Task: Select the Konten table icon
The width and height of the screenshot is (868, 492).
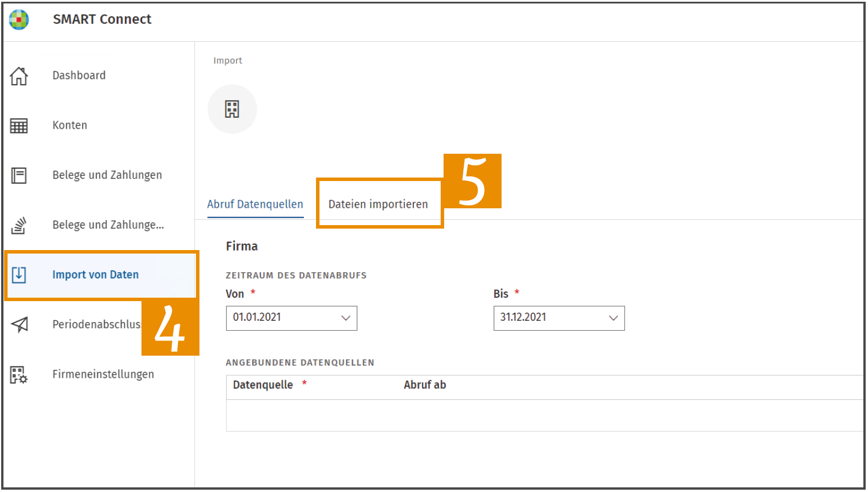Action: click(19, 125)
